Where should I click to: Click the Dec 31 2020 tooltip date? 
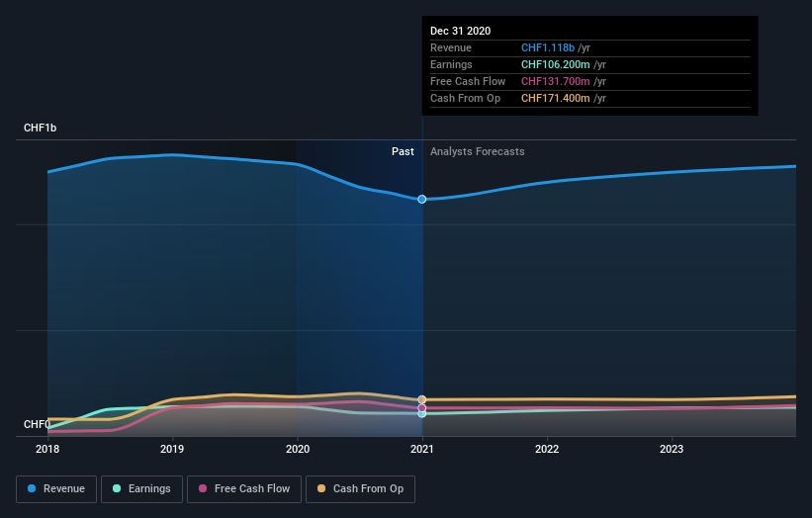coord(460,31)
